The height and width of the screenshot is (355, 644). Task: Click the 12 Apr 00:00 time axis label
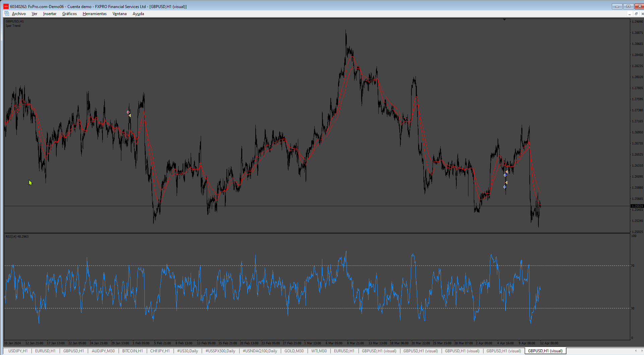pyautogui.click(x=549, y=343)
